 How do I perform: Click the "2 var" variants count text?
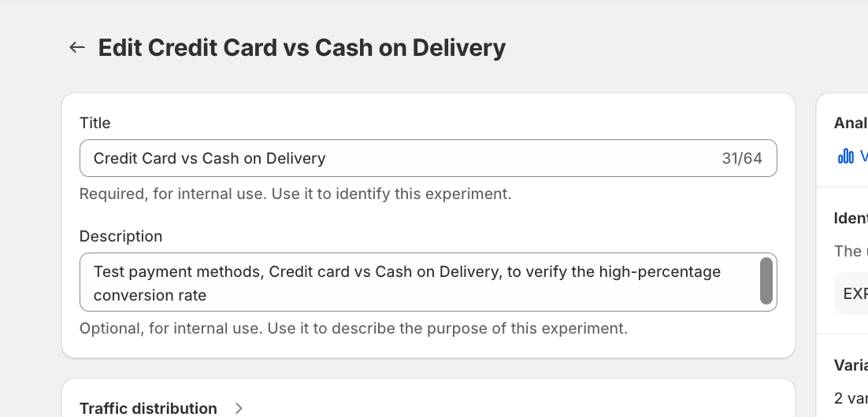coord(851,398)
